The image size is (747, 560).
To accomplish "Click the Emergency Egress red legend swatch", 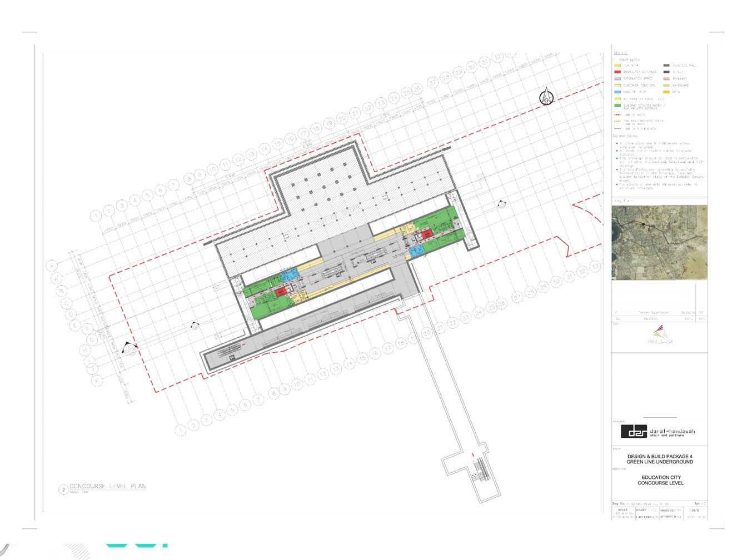I will pyautogui.click(x=617, y=72).
